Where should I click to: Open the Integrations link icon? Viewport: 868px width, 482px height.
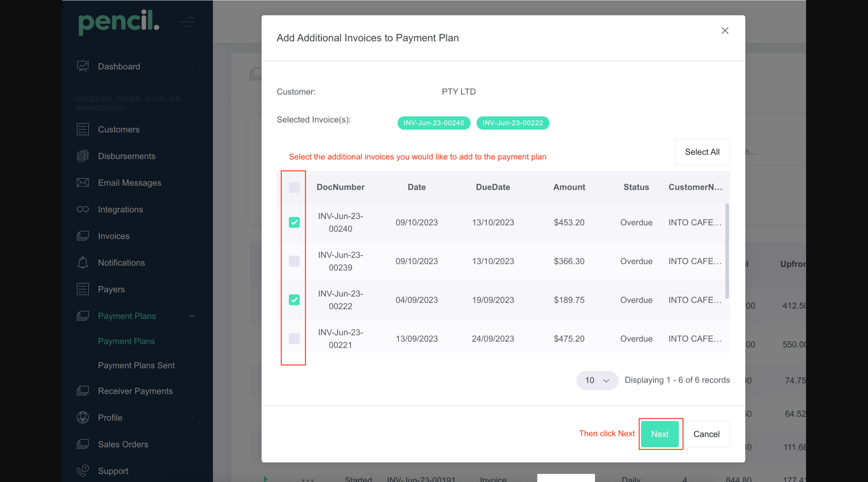(82, 209)
